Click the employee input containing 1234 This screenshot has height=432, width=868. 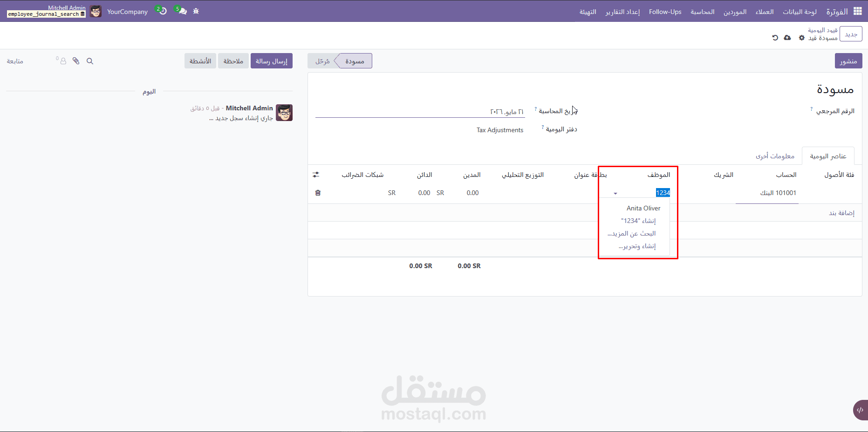(645, 193)
